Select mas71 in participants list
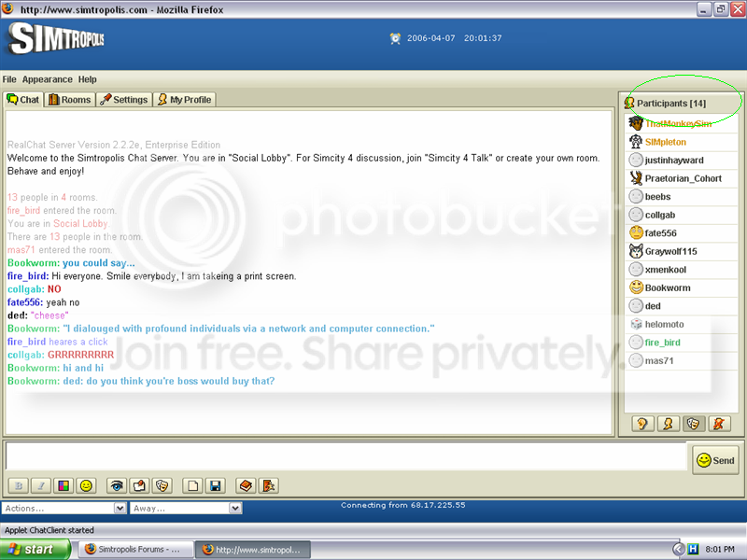Image resolution: width=747 pixels, height=560 pixels. click(x=682, y=360)
